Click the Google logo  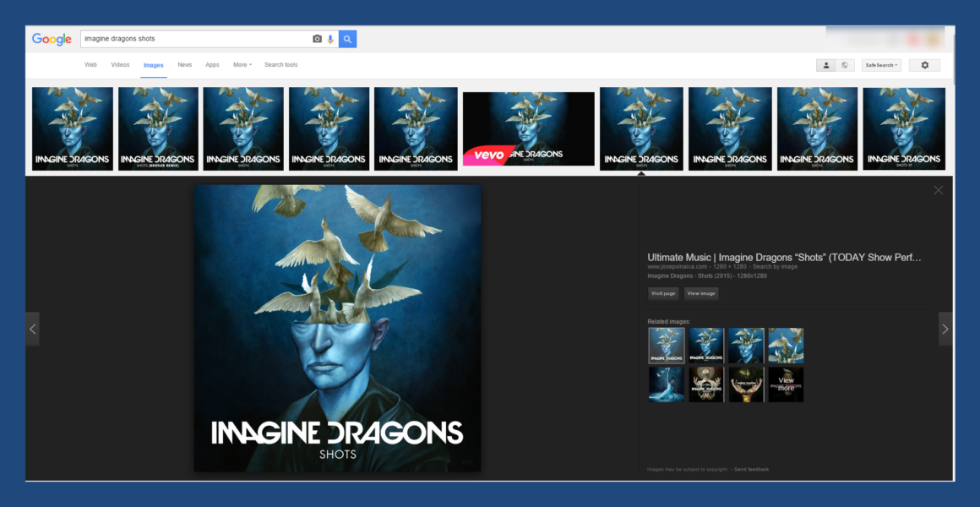[x=50, y=38]
